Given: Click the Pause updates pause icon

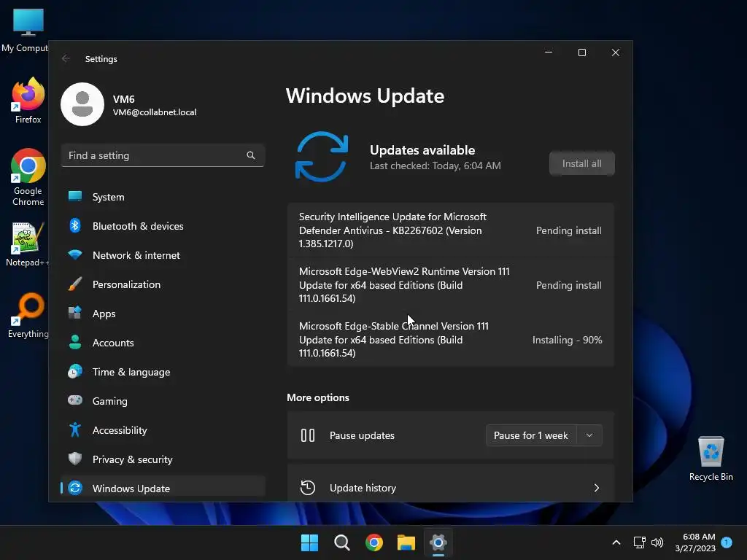Looking at the screenshot, I should click(308, 435).
